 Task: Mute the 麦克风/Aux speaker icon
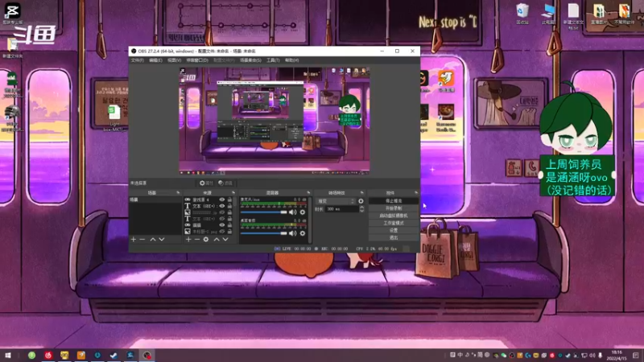pyautogui.click(x=292, y=212)
